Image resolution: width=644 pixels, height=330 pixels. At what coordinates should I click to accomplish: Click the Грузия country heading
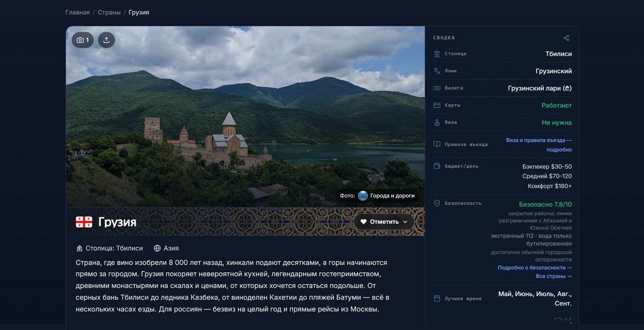pyautogui.click(x=117, y=222)
